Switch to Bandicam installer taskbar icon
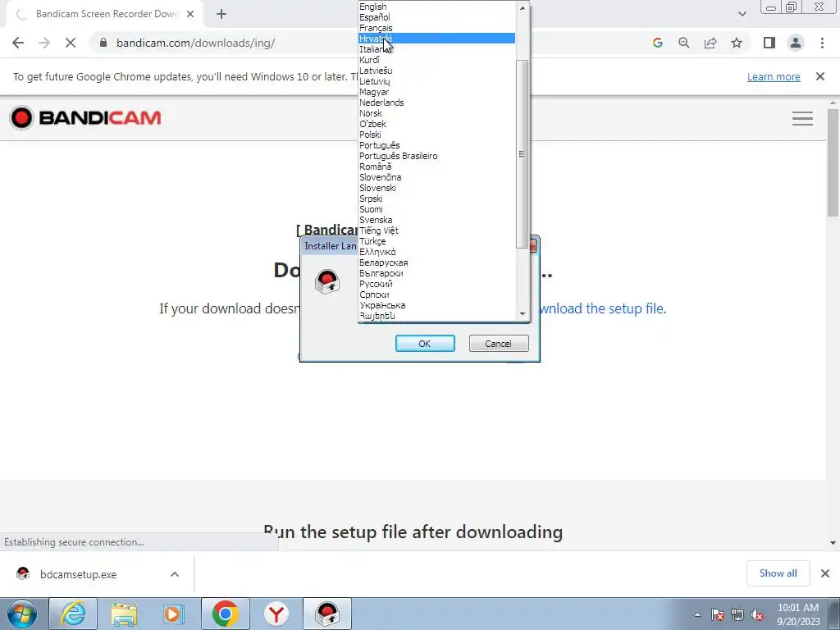Viewport: 840px width, 630px height. pos(327,614)
